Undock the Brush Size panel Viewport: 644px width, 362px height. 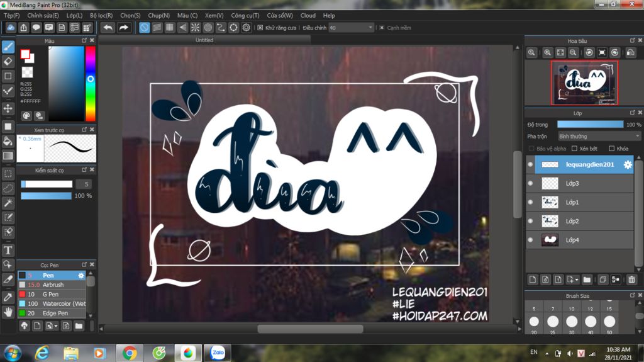(632, 295)
